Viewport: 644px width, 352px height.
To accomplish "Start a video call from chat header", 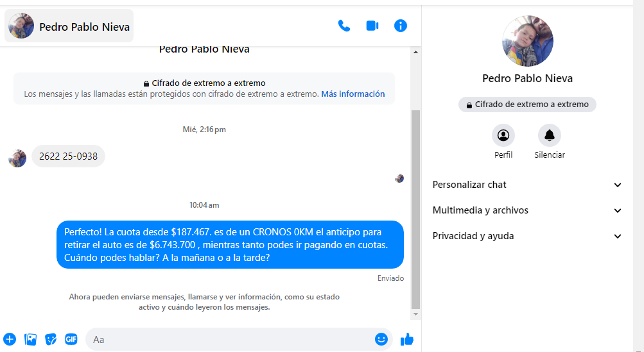I will pos(372,26).
